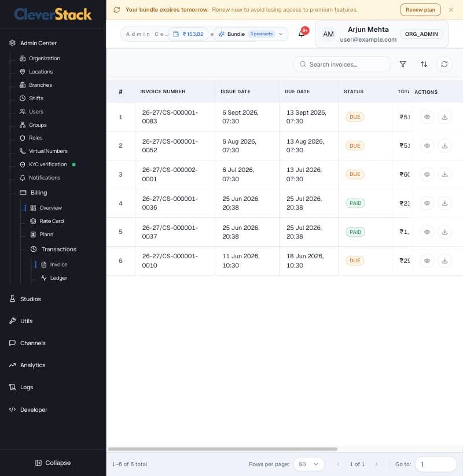Screen dimensions: 463x476
Task: View invoice 26-27/CS-000001-0052 details
Action: (427, 146)
